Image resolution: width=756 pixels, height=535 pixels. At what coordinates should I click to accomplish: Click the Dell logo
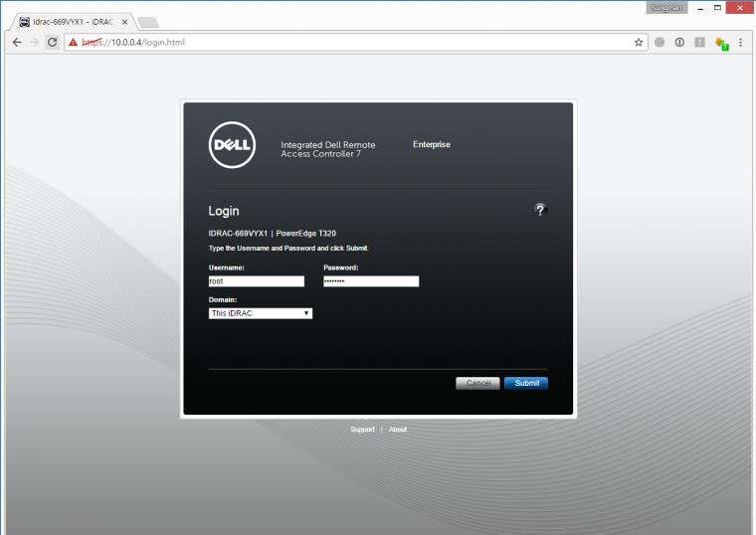[x=232, y=144]
